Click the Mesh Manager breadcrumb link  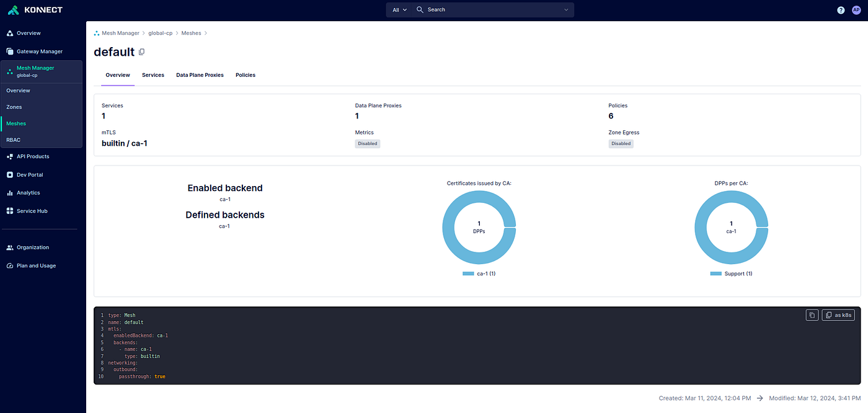(x=120, y=33)
